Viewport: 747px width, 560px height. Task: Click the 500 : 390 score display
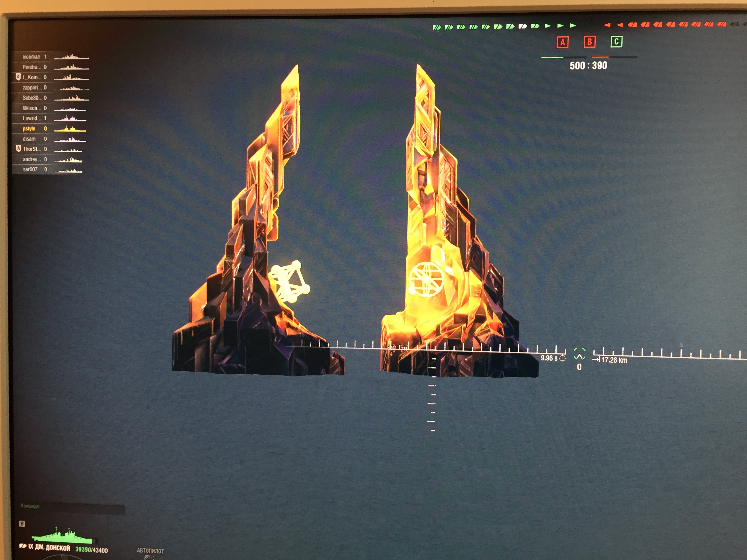(588, 65)
